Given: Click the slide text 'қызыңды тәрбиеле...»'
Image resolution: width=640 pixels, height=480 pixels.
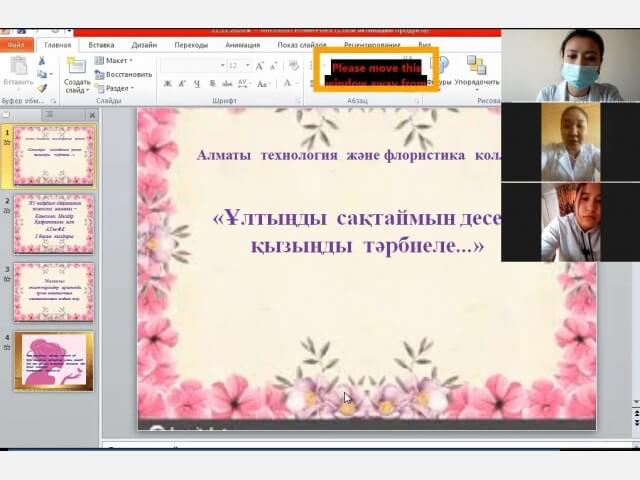Looking at the screenshot, I should tap(367, 245).
